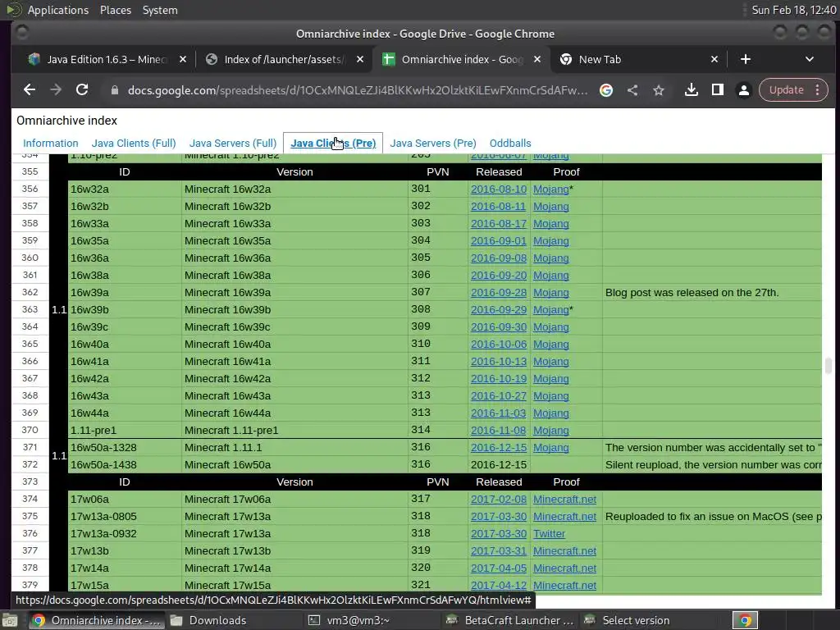Open the Information sheet tab
This screenshot has width=840, height=630.
[x=50, y=143]
